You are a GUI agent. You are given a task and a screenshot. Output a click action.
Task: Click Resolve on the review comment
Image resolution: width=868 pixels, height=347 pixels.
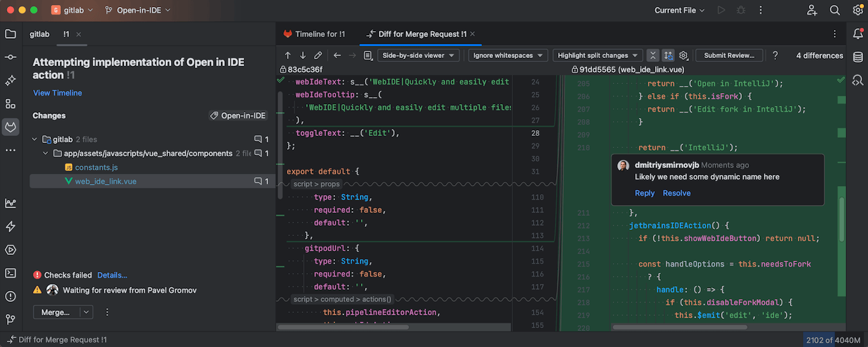(676, 193)
